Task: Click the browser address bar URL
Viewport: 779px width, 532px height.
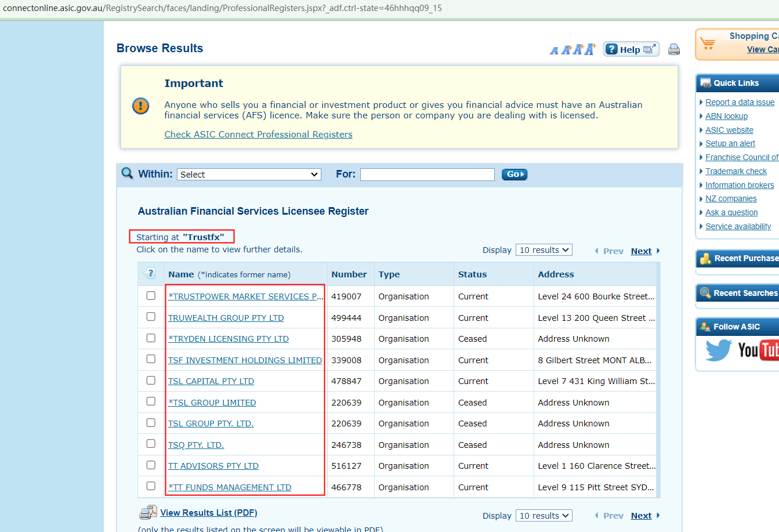Action: tap(223, 8)
